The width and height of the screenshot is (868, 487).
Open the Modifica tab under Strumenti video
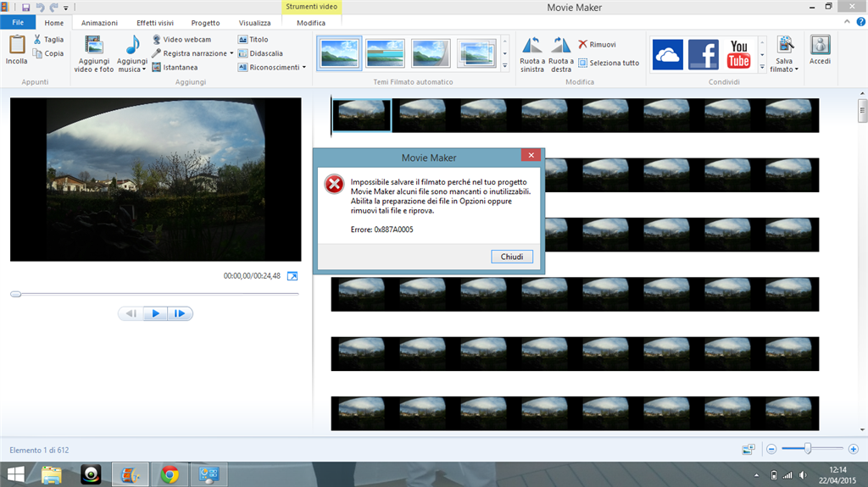pos(311,23)
